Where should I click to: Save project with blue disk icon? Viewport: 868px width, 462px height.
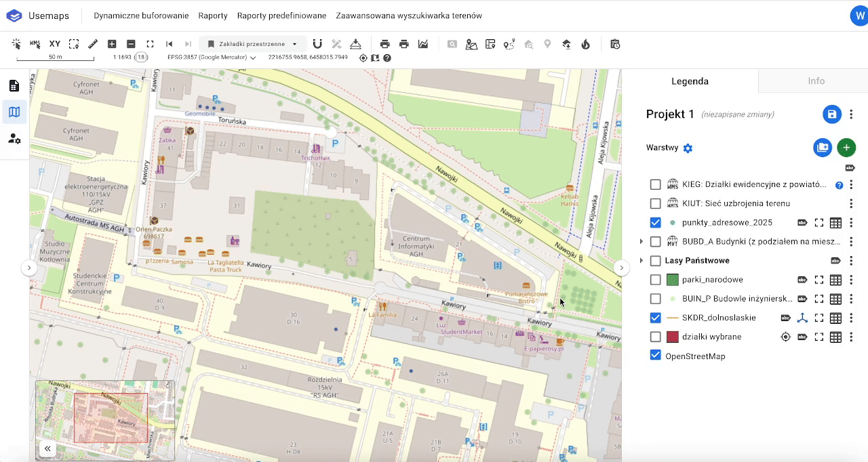pyautogui.click(x=832, y=114)
